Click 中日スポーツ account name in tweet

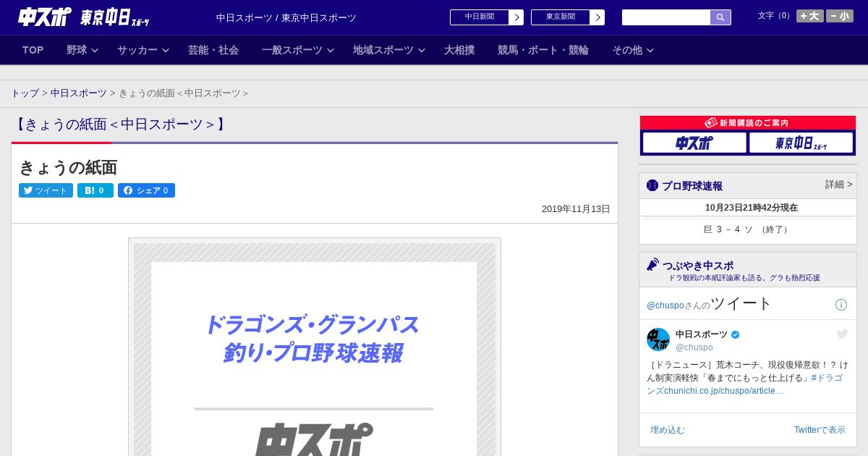702,334
